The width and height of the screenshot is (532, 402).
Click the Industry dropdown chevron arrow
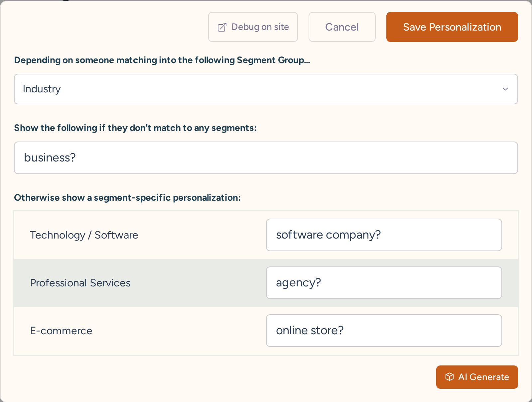click(x=505, y=89)
